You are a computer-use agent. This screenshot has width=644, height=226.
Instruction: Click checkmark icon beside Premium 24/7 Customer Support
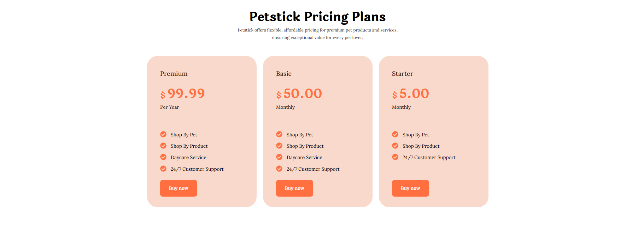click(163, 169)
